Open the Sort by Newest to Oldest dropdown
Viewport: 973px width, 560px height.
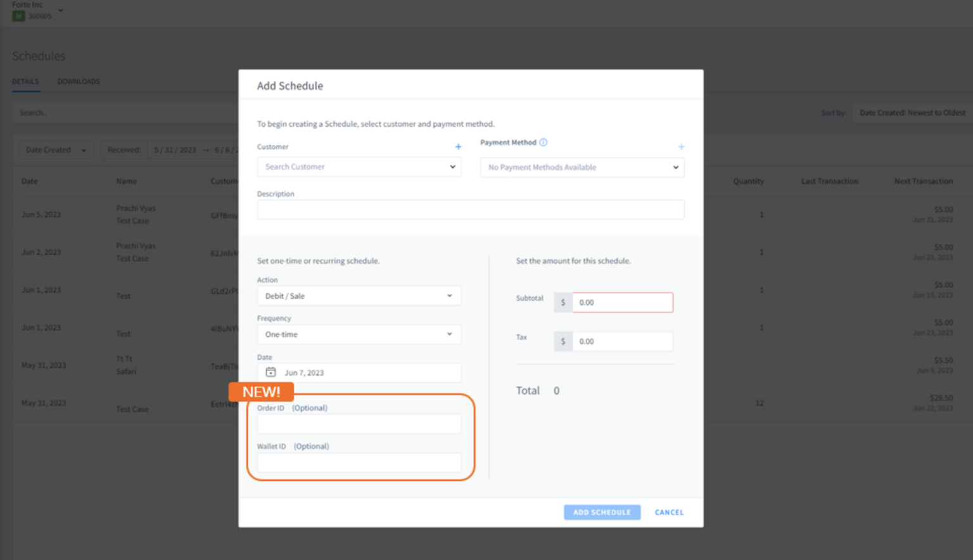pos(912,112)
